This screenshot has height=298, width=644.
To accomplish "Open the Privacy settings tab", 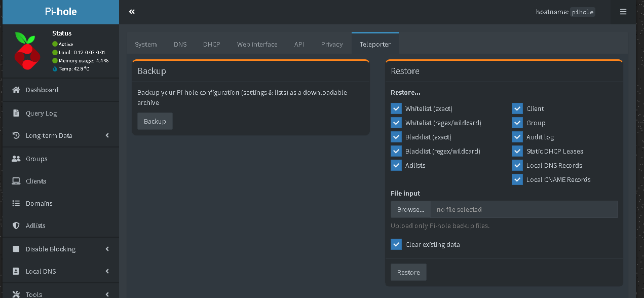I will pos(332,44).
